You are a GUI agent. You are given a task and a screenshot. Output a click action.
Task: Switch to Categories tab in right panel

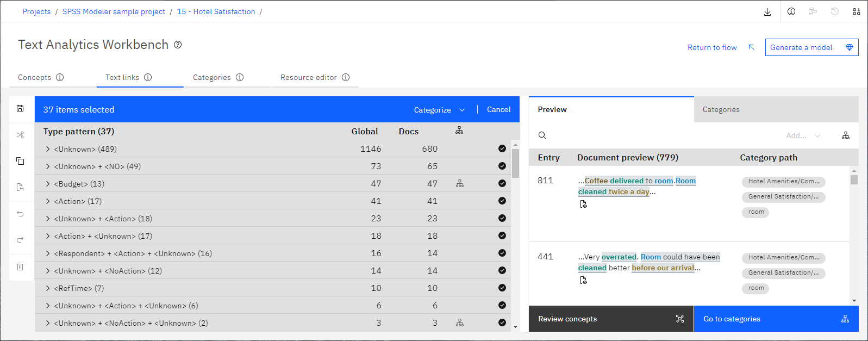point(776,109)
